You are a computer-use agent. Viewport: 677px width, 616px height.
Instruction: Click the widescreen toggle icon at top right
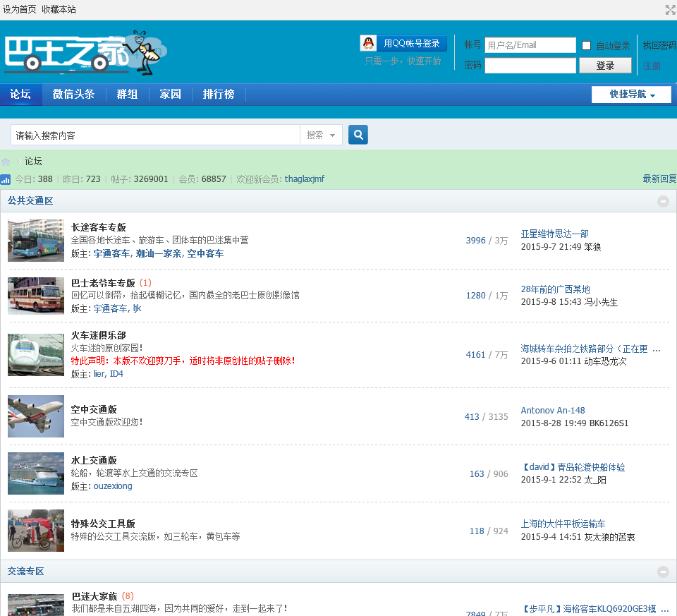tap(670, 10)
